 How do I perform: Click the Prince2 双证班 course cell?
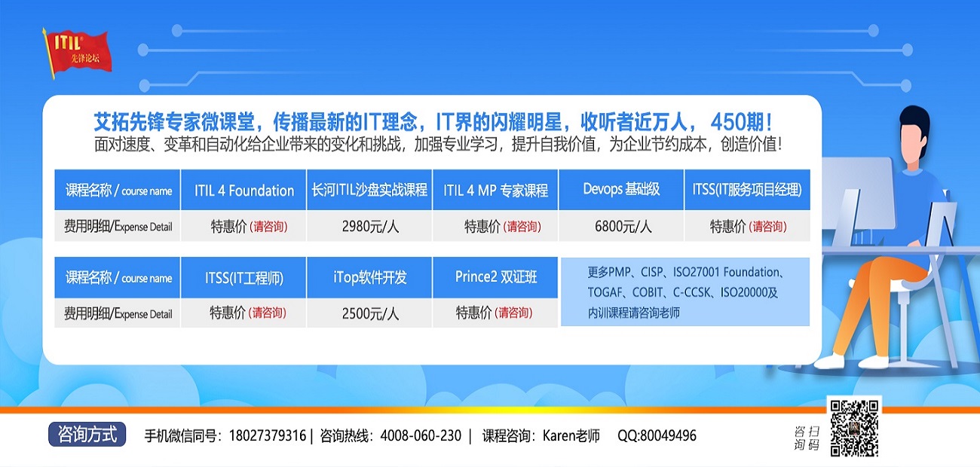tap(495, 277)
